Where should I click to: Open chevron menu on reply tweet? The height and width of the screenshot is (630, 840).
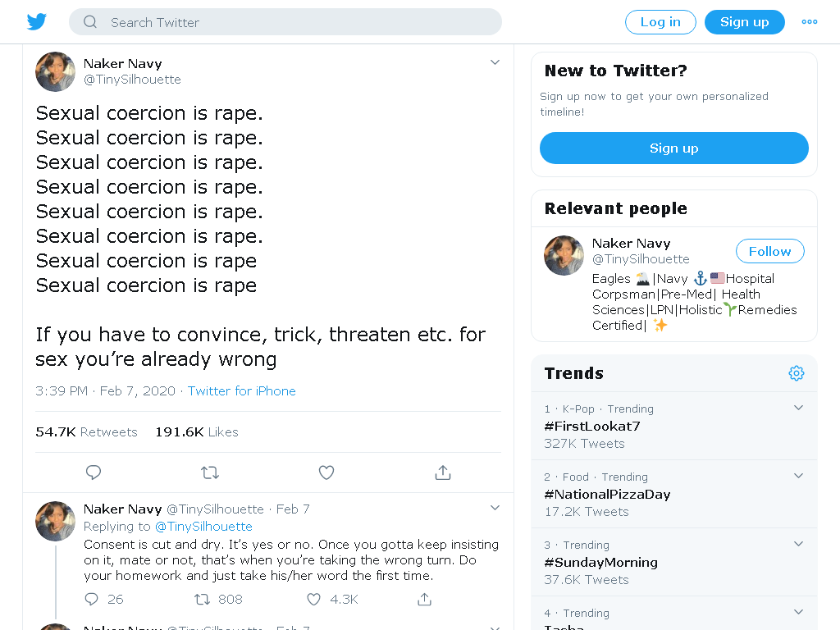[495, 508]
